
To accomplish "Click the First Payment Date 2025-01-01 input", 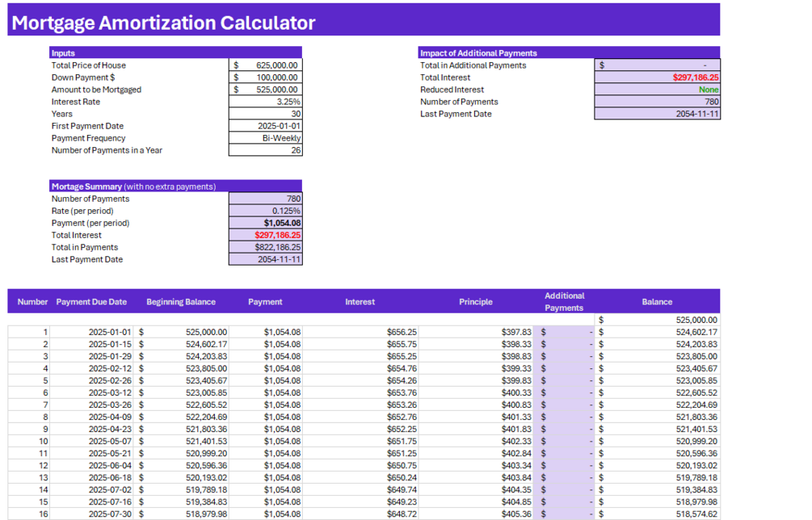I will 266,126.
